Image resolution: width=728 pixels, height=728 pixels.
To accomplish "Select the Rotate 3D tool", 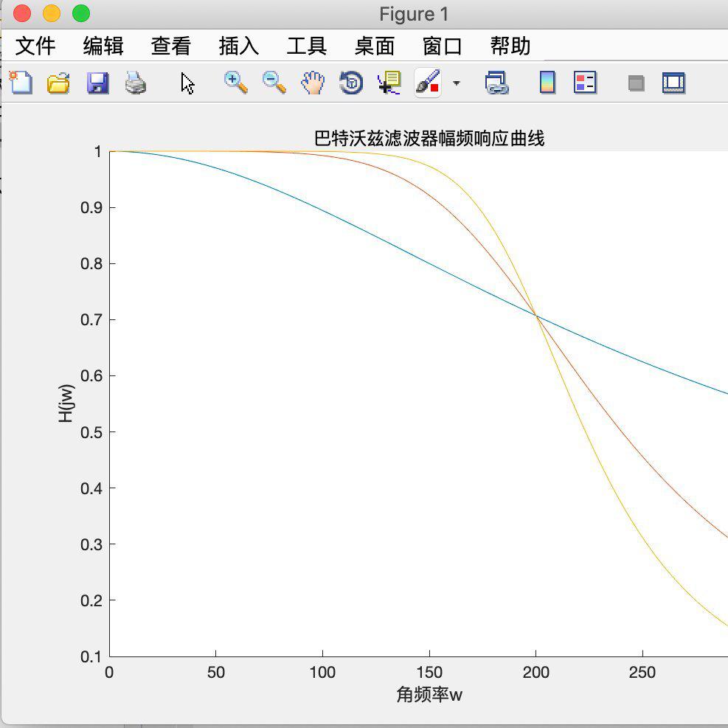I will [x=351, y=83].
